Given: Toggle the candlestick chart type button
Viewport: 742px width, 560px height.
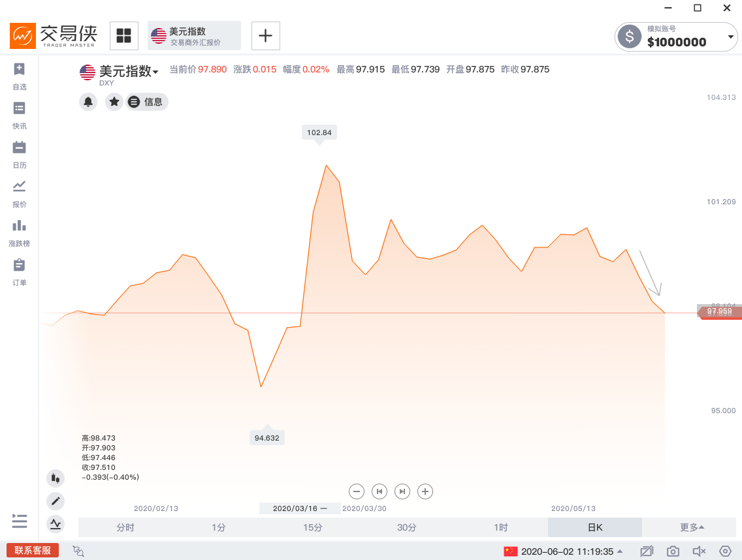Looking at the screenshot, I should 56,478.
